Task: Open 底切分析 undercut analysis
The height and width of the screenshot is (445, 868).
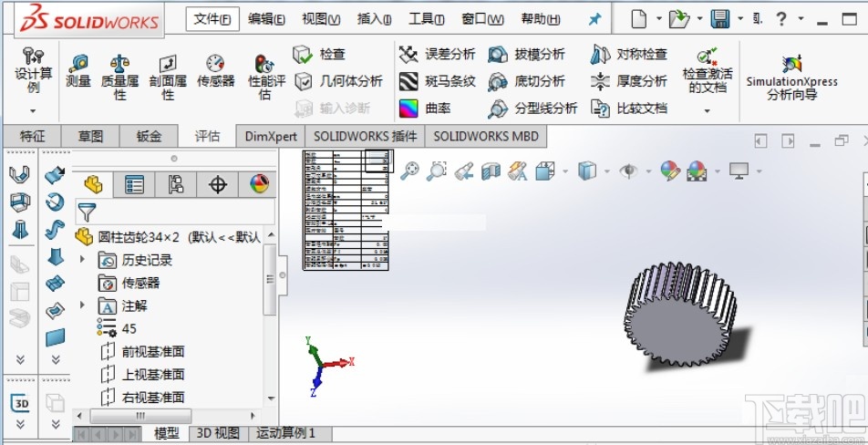Action: (x=526, y=81)
